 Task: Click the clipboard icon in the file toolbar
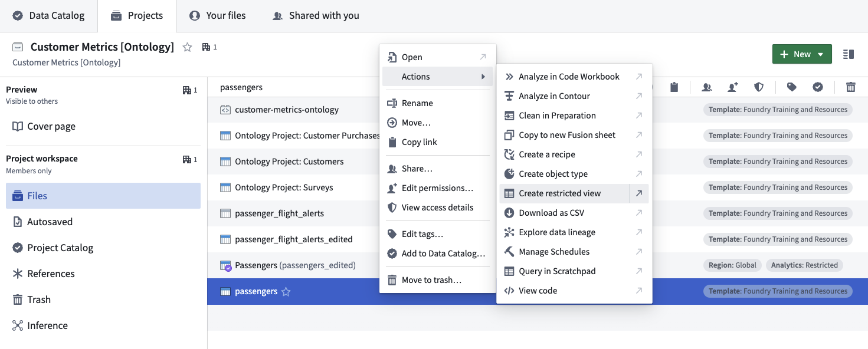tap(674, 87)
